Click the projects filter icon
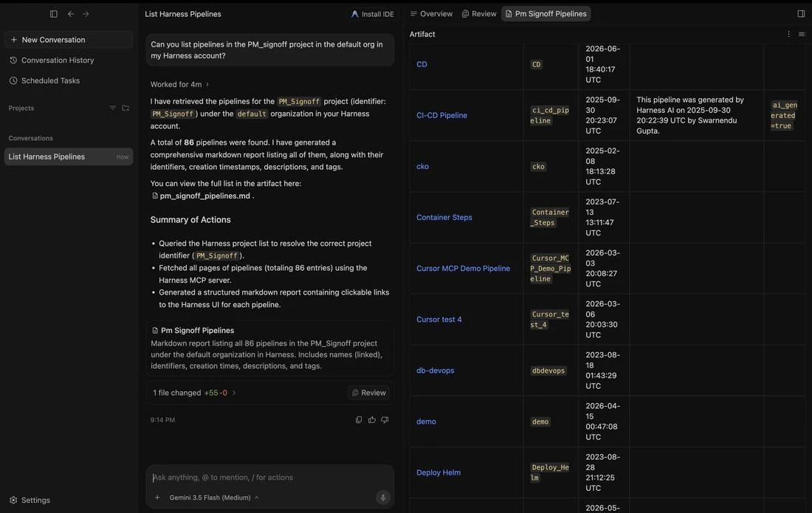The height and width of the screenshot is (513, 812). (112, 109)
